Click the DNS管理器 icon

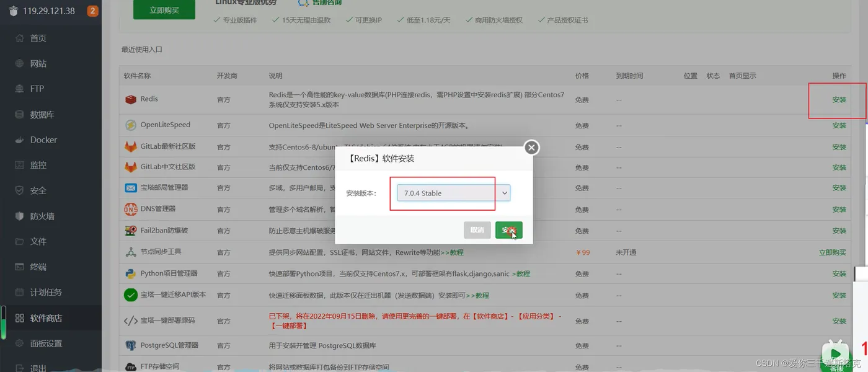[x=130, y=209]
